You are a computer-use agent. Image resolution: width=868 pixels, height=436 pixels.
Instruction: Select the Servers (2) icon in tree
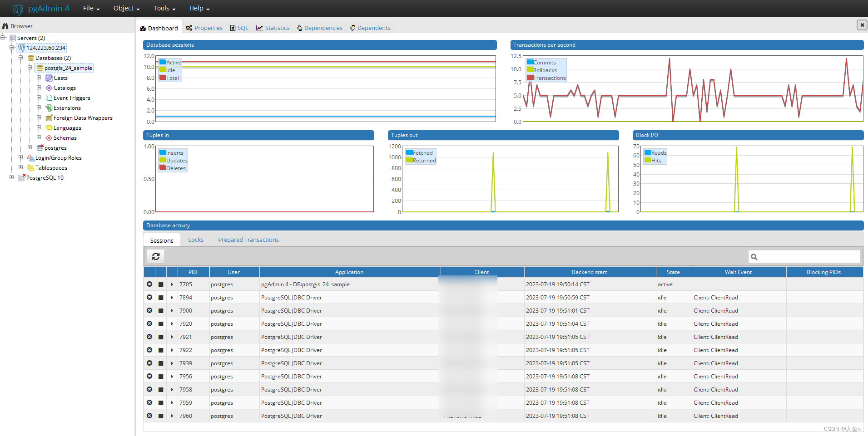point(13,38)
